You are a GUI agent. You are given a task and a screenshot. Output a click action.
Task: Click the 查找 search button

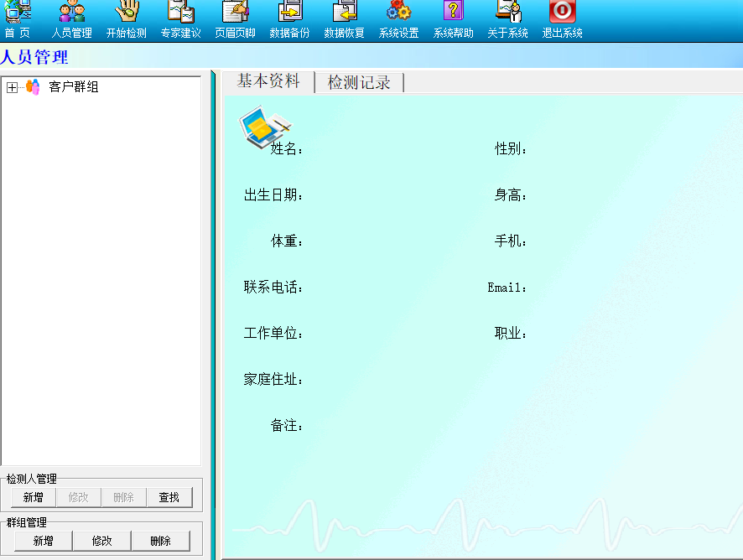(169, 498)
